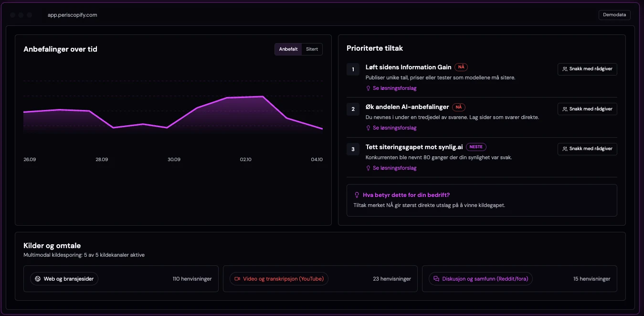The image size is (644, 316).
Task: Click priority number 2 badge
Action: [353, 109]
